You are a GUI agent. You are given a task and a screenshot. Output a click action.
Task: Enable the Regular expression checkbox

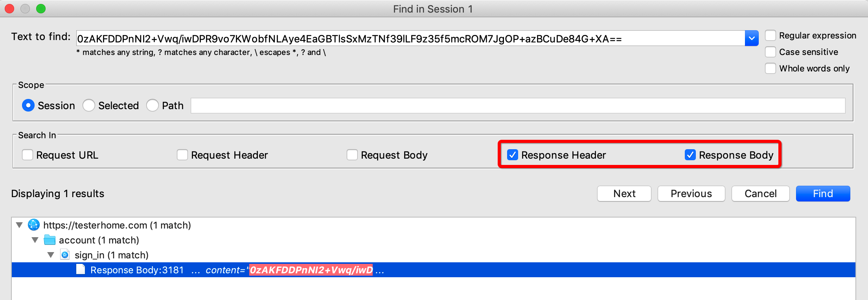[x=771, y=36]
